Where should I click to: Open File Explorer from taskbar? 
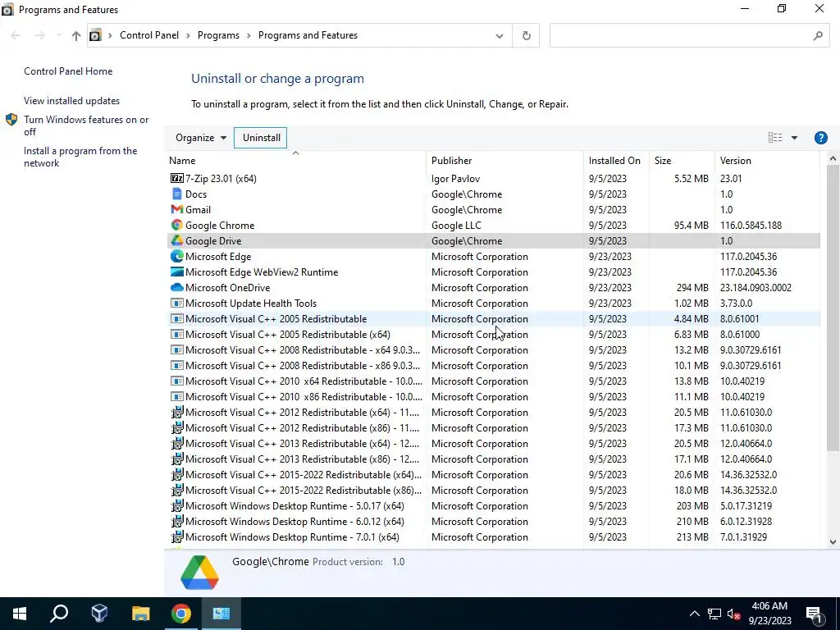click(x=140, y=614)
